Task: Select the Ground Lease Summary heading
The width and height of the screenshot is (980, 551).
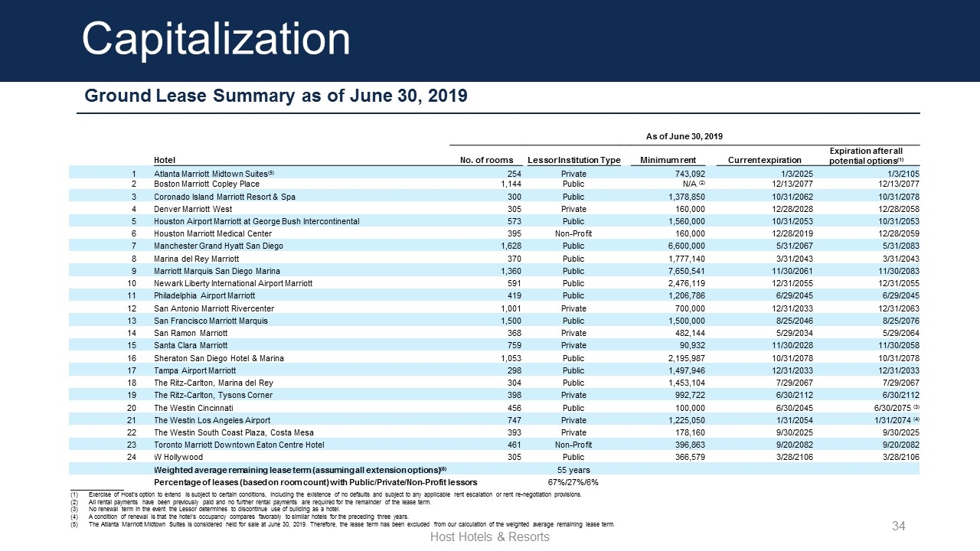Action: point(276,96)
